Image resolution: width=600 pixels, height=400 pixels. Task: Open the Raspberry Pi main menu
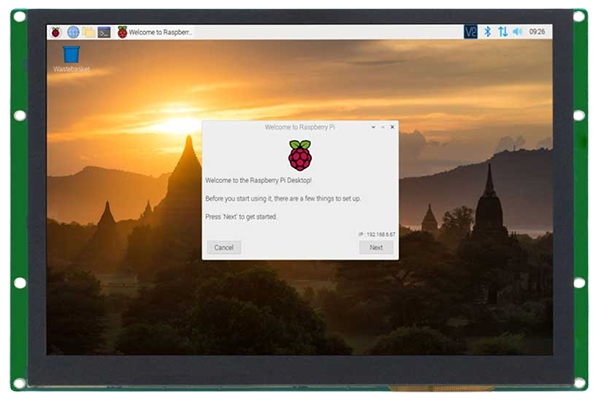point(56,32)
